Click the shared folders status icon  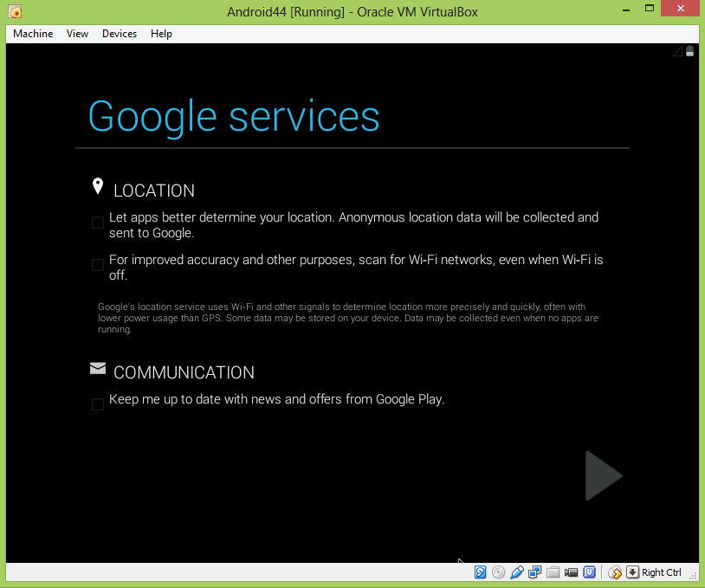coord(553,572)
